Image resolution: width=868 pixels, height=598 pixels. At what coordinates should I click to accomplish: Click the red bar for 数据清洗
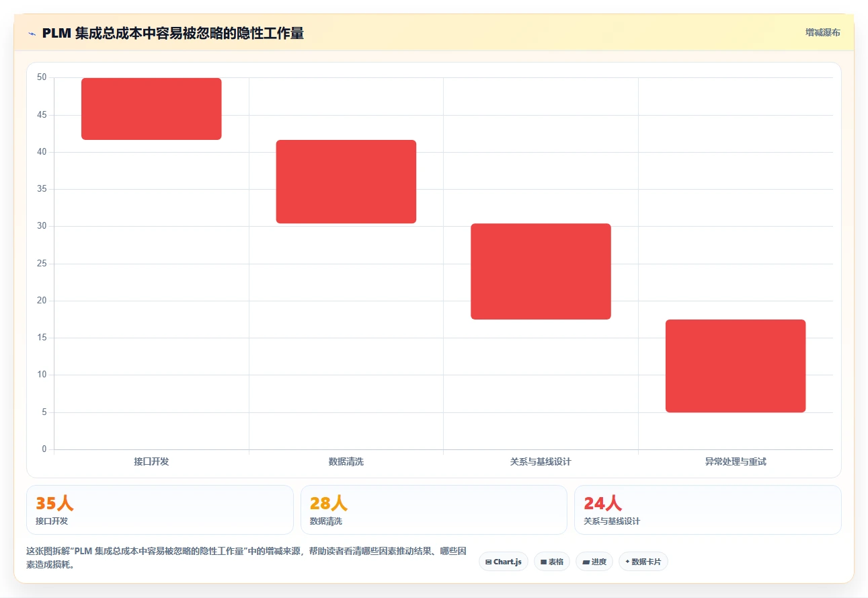[x=346, y=182]
